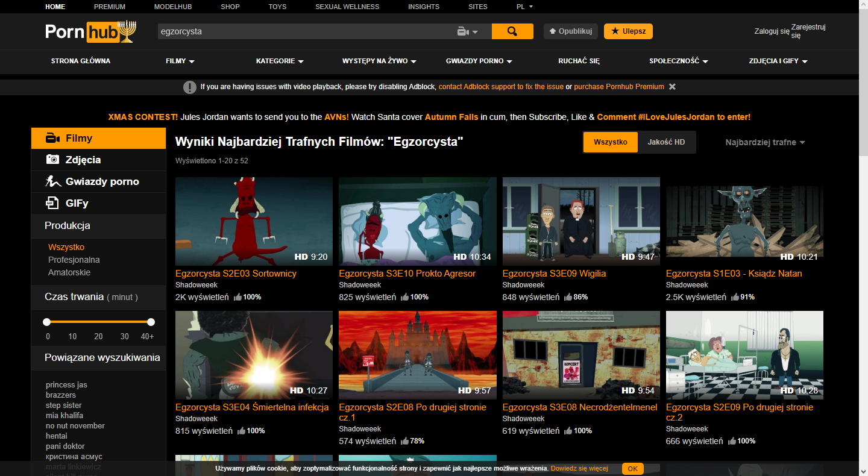Click the Dowiedz się więcej cookie link
The height and width of the screenshot is (476, 868).
tap(579, 468)
